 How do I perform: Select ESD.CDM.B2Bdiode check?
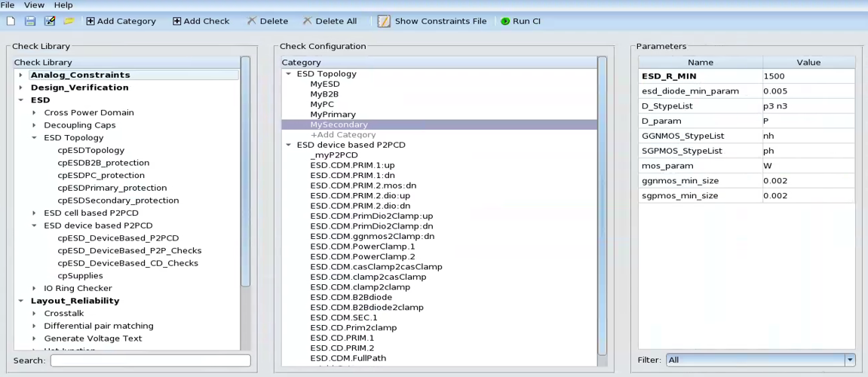pos(351,297)
